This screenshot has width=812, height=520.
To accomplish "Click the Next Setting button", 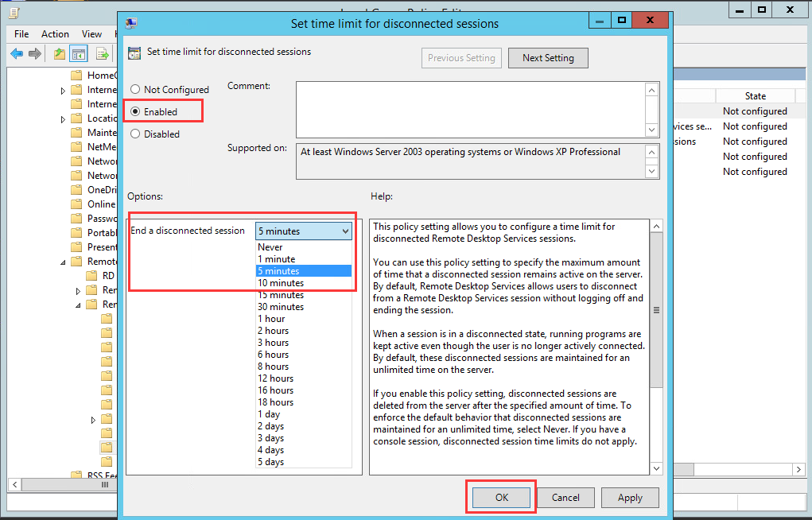I will (x=548, y=58).
